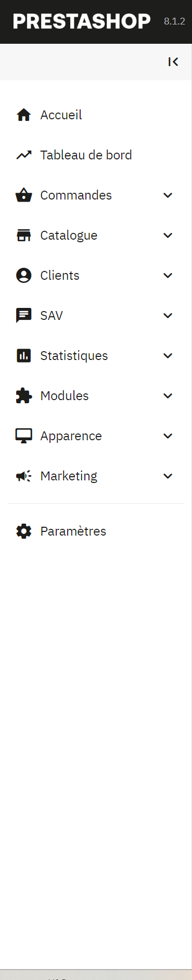The width and height of the screenshot is (192, 980).
Task: Click the Paramètres gear icon
Action: click(23, 531)
